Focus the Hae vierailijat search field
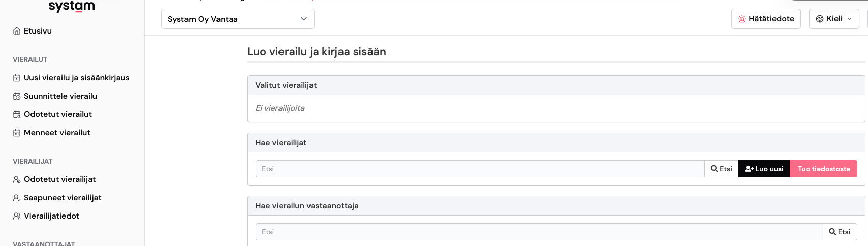 click(x=480, y=169)
